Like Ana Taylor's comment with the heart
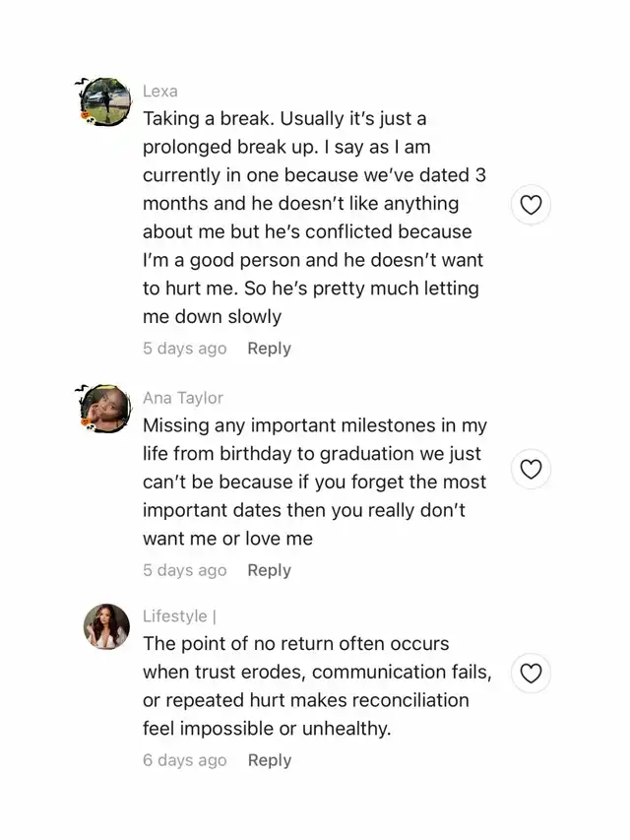 click(x=531, y=469)
